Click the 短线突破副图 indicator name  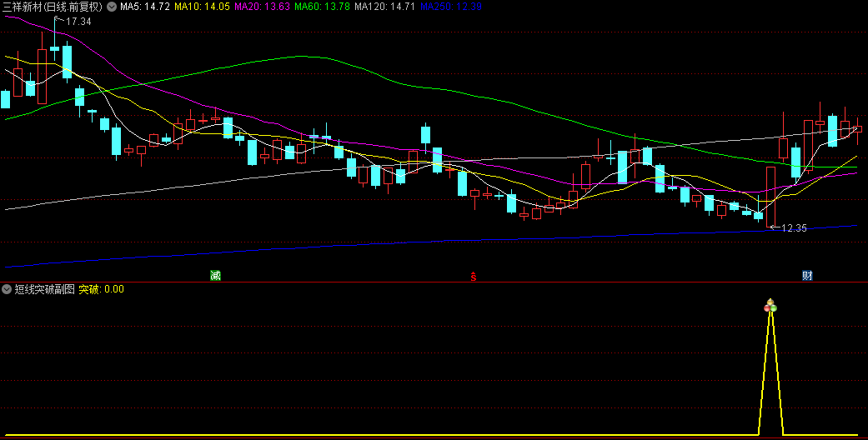[44, 289]
